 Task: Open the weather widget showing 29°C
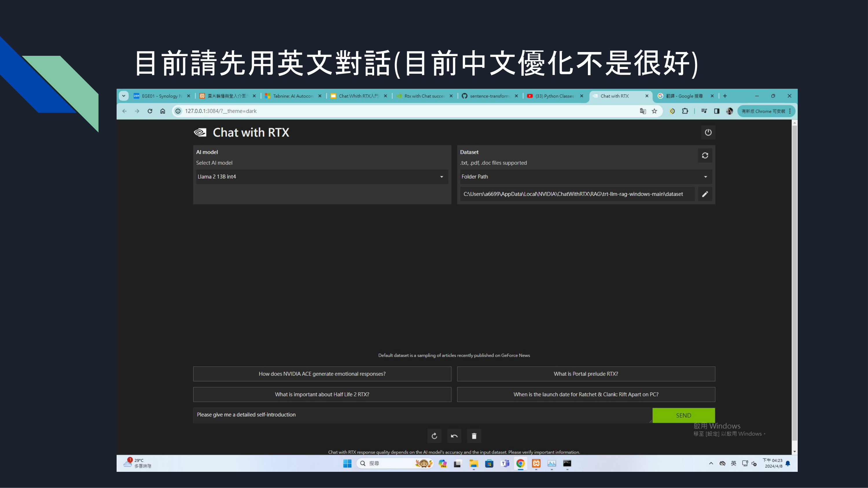click(x=137, y=463)
